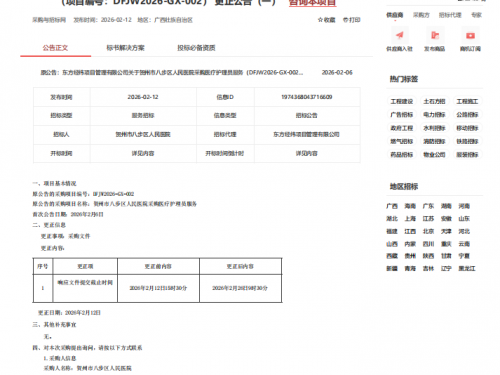
Task: Click the 打印 print icon
Action: pyautogui.click(x=346, y=20)
